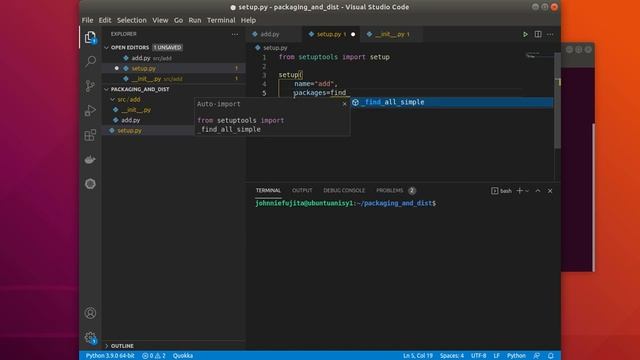This screenshot has height=360, width=640.
Task: Open the File menu
Action: (87, 20)
